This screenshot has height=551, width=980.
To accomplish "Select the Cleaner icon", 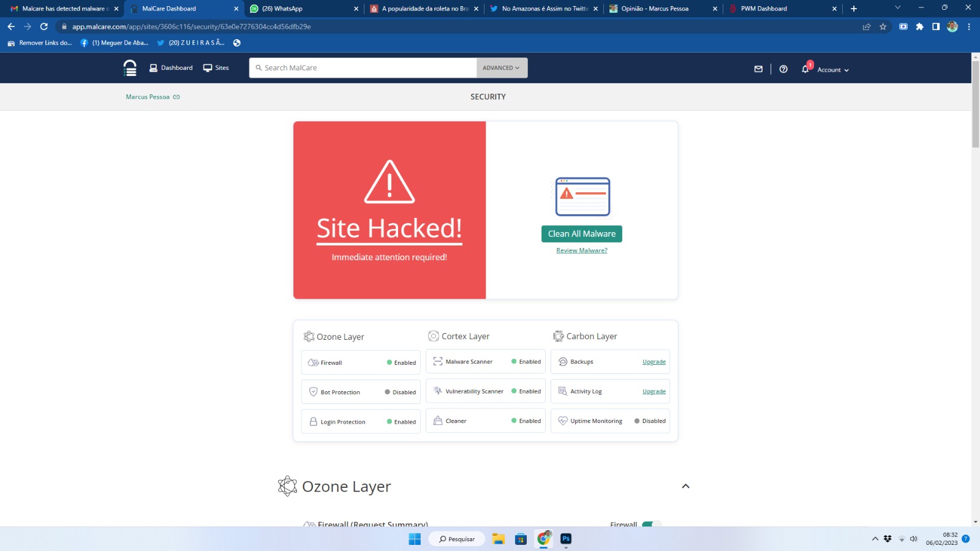I will 438,421.
